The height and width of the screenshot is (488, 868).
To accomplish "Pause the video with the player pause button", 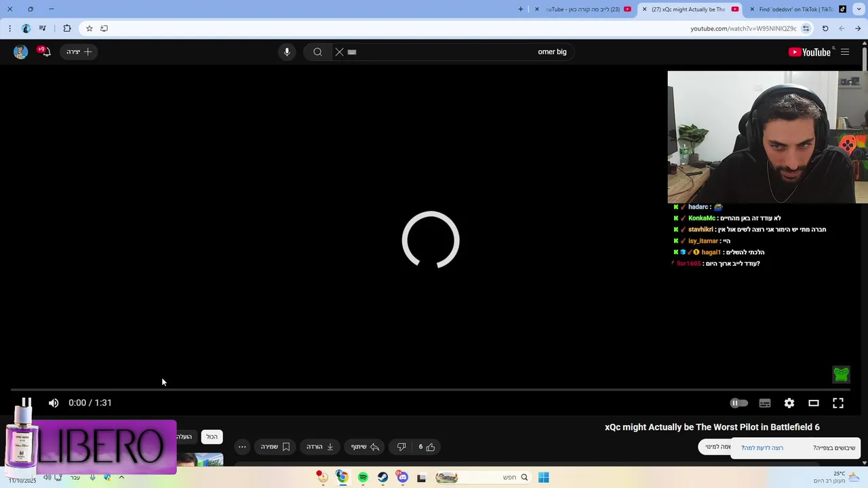I will tap(26, 403).
